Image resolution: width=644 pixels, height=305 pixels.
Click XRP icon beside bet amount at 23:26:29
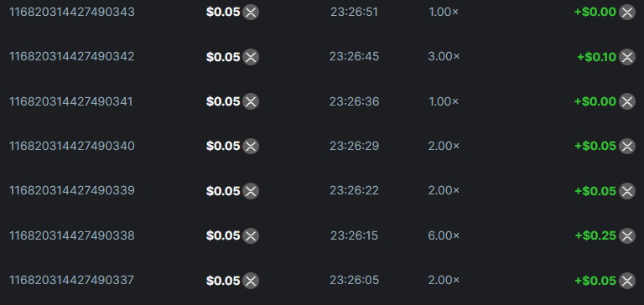point(251,146)
